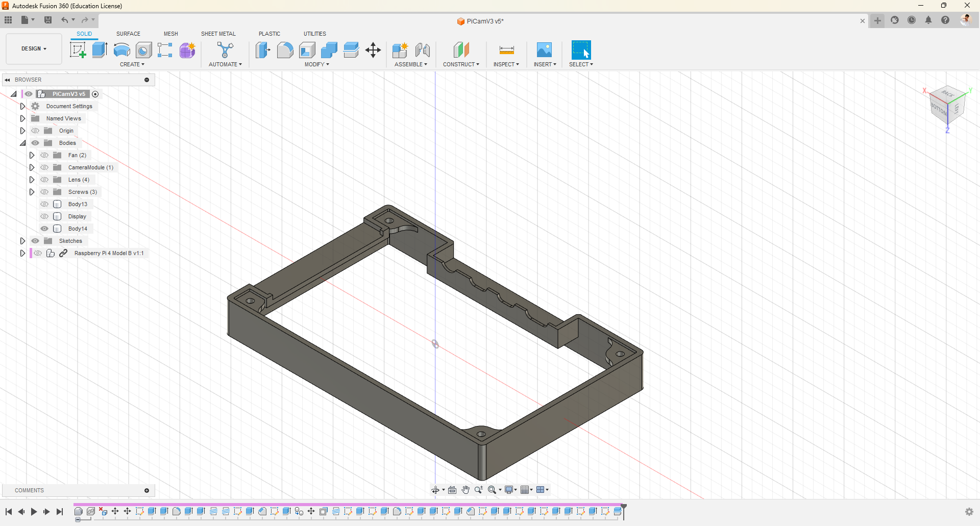Select the Create Sketch tool

point(78,50)
